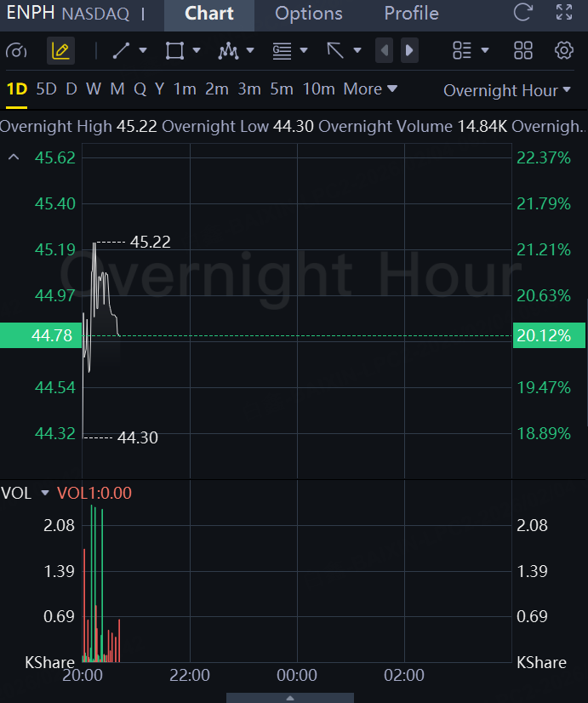Click the refresh chart icon
Screen dimensions: 588x703
pos(523,14)
